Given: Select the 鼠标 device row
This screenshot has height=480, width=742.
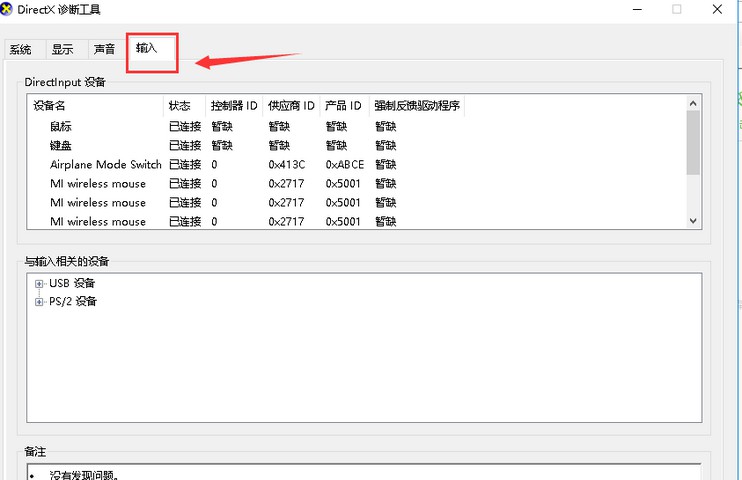Looking at the screenshot, I should click(61, 127).
